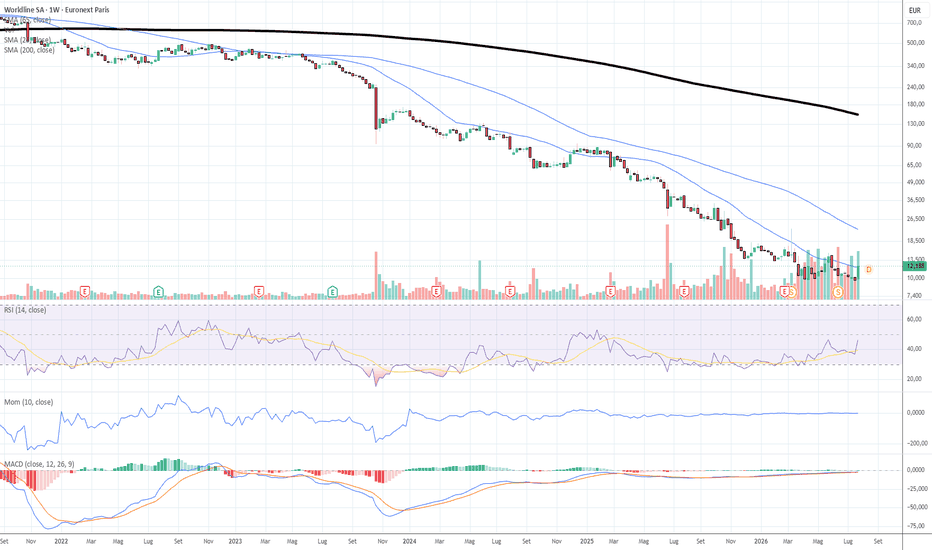Click the Mom (10, close) indicator label
This screenshot has width=932, height=550.
[x=29, y=402]
